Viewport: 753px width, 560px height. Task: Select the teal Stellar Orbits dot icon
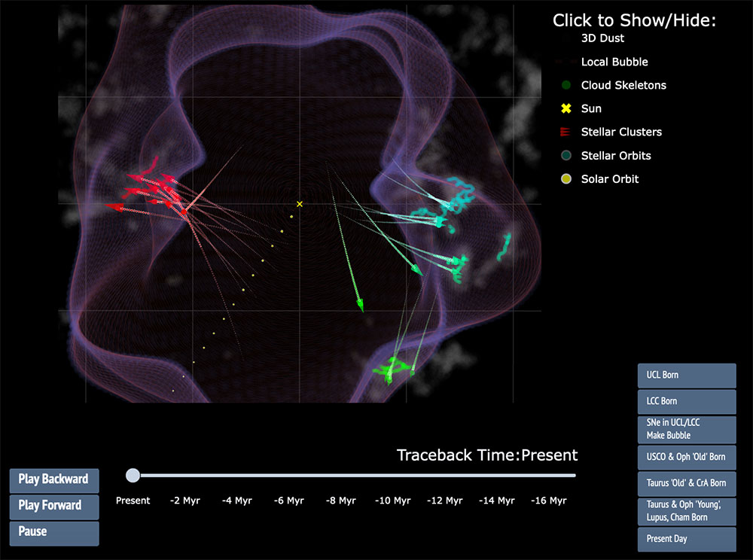(x=566, y=155)
